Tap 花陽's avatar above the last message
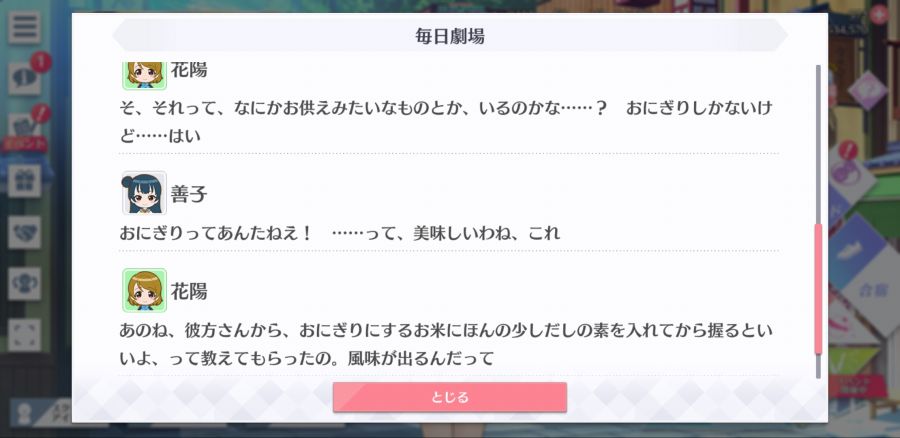Viewport: 900px width, 438px height. tap(144, 290)
